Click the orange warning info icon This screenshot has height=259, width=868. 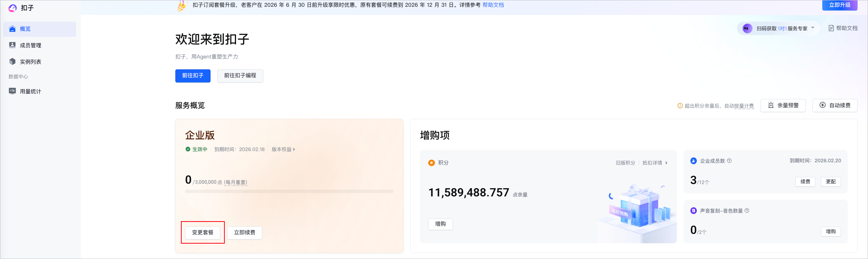pos(680,106)
